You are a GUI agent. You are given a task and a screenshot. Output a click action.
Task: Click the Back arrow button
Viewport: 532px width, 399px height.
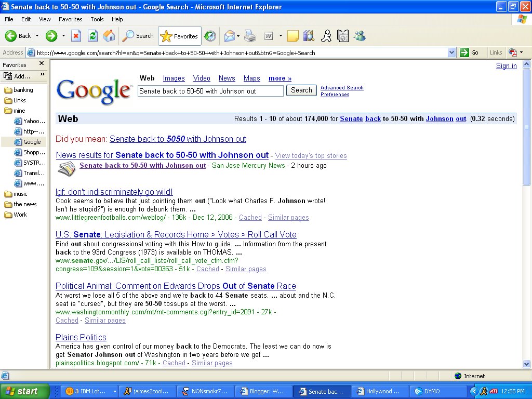click(x=18, y=36)
